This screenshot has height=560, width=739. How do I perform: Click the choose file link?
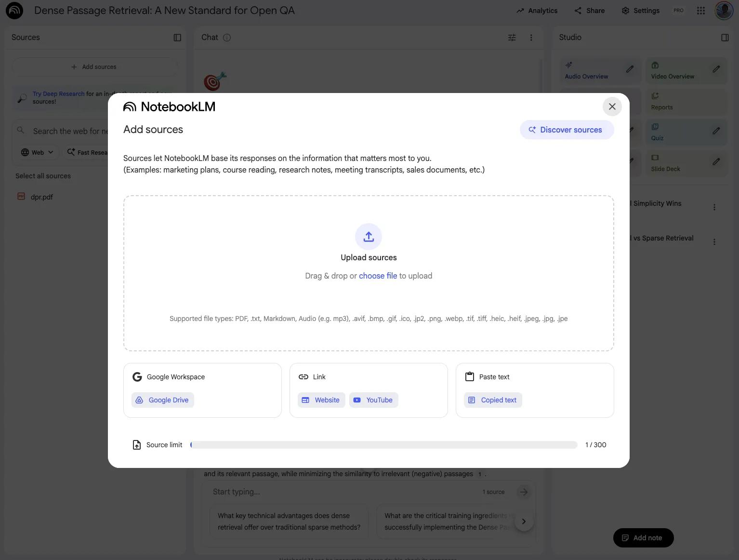pyautogui.click(x=378, y=276)
